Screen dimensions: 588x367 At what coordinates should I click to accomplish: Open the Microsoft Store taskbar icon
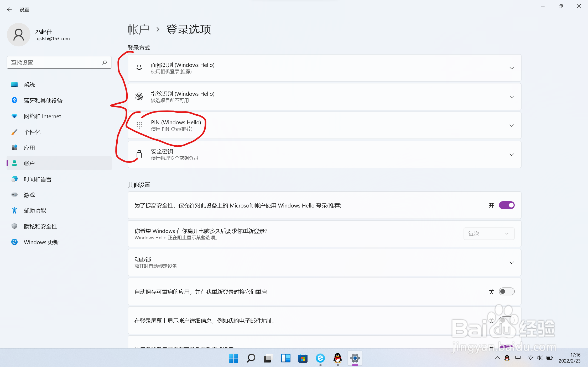[303, 358]
